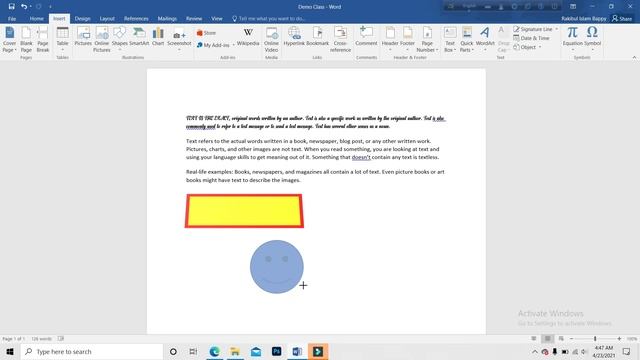This screenshot has height=360, width=640.
Task: Click the Share button
Action: coord(622,19)
